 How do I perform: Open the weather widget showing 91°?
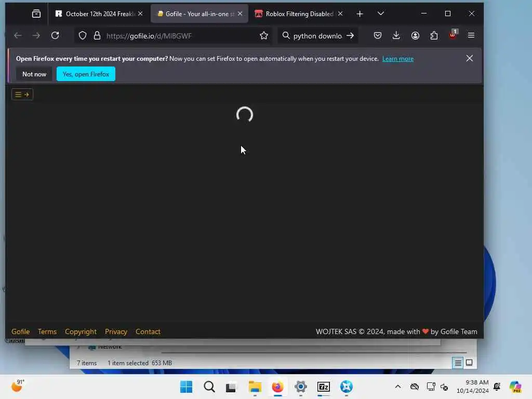point(18,386)
